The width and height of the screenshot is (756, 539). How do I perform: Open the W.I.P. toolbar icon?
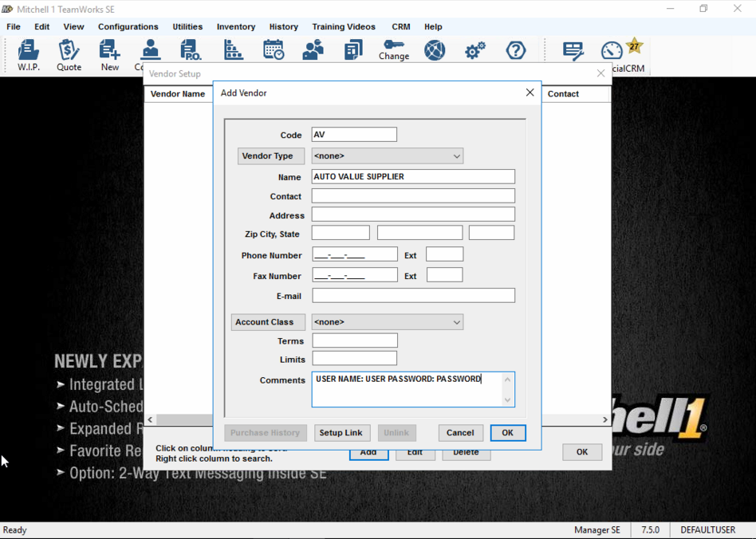[x=29, y=54]
